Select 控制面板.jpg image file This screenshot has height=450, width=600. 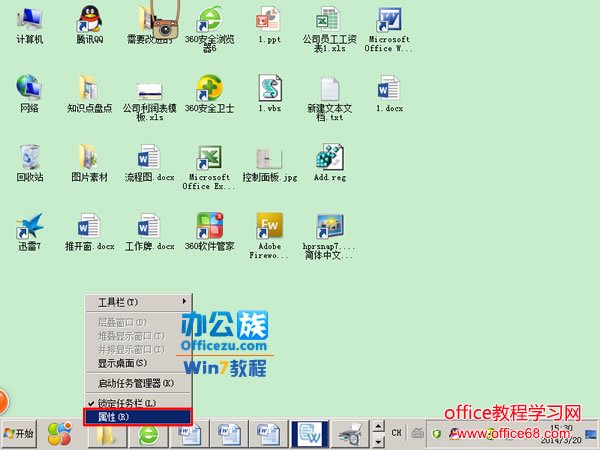(270, 165)
